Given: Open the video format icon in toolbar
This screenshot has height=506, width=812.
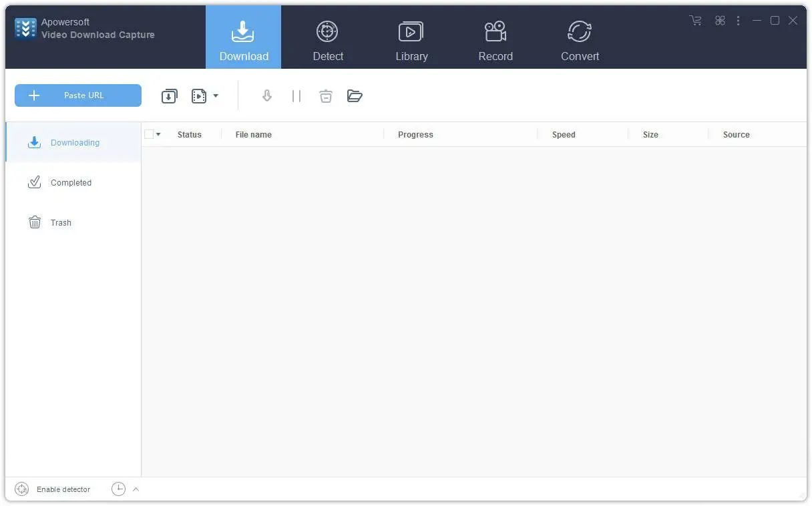Looking at the screenshot, I should [x=198, y=95].
